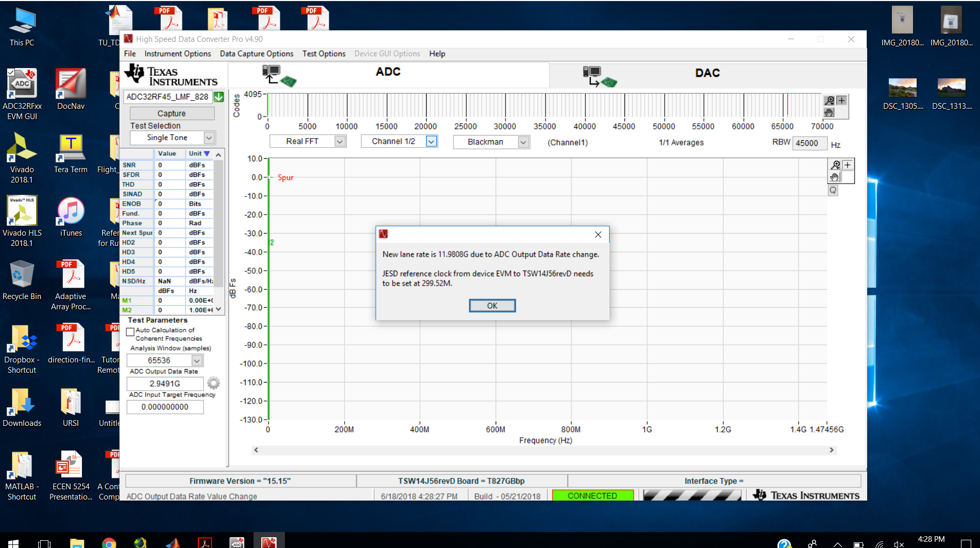This screenshot has width=980, height=548.
Task: Open the File menu
Action: [130, 54]
